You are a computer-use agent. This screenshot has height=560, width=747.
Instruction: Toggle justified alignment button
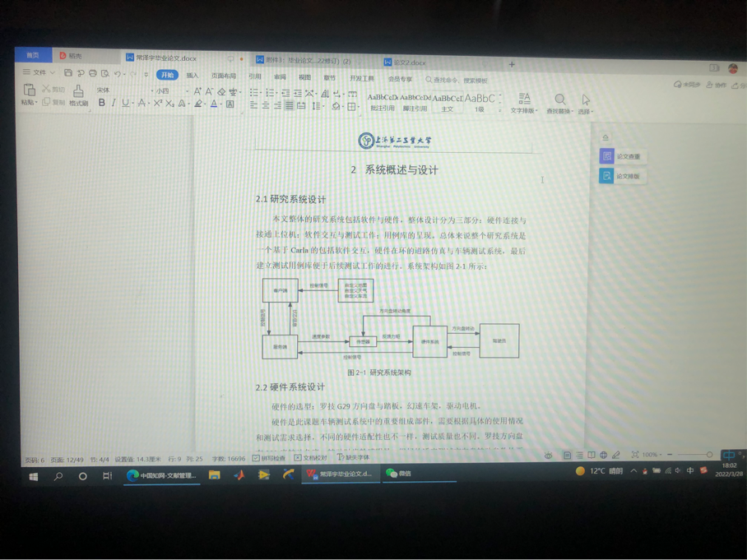pyautogui.click(x=290, y=106)
